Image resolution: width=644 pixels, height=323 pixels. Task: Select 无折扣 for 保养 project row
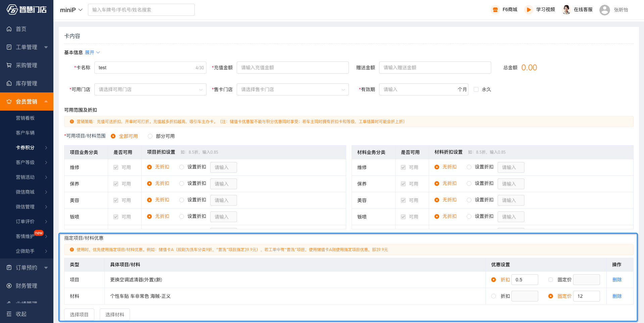tap(149, 184)
